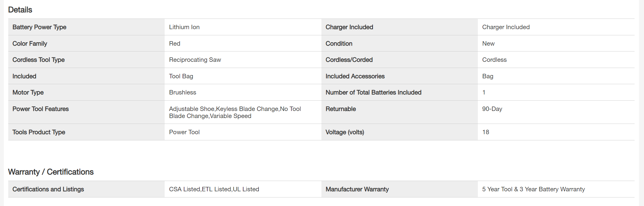Click the Lithium Ion value cell
644x206 pixels.
click(x=184, y=27)
